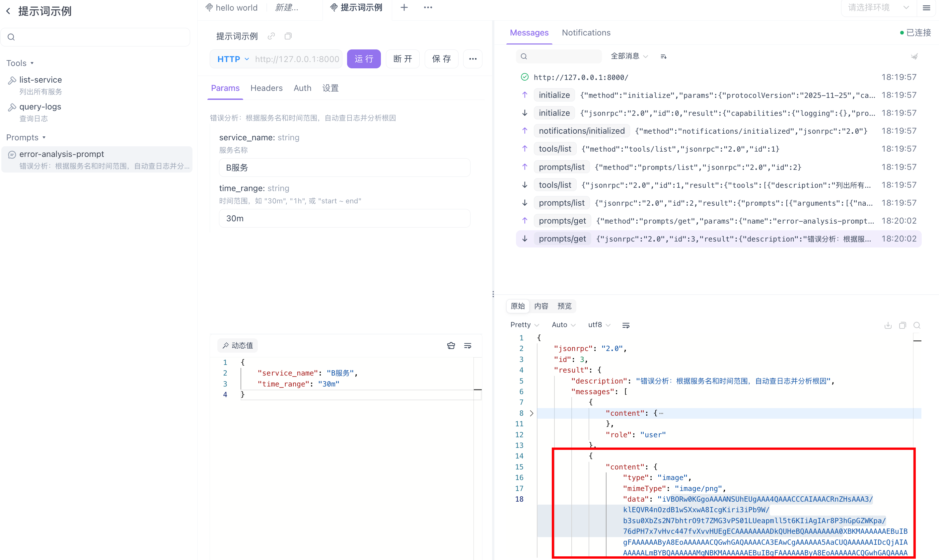Select the 内容 response view tab
The height and width of the screenshot is (560, 939).
[x=541, y=306]
